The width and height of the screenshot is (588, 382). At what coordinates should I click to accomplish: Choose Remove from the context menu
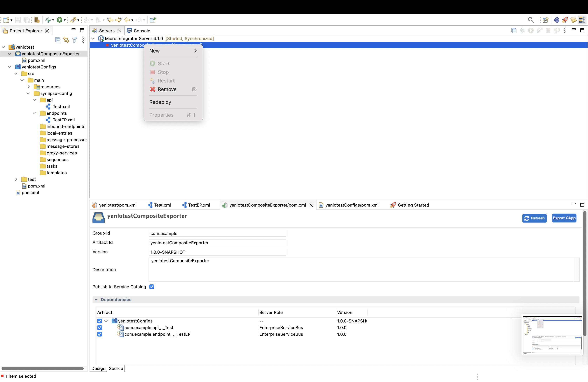(x=173, y=89)
